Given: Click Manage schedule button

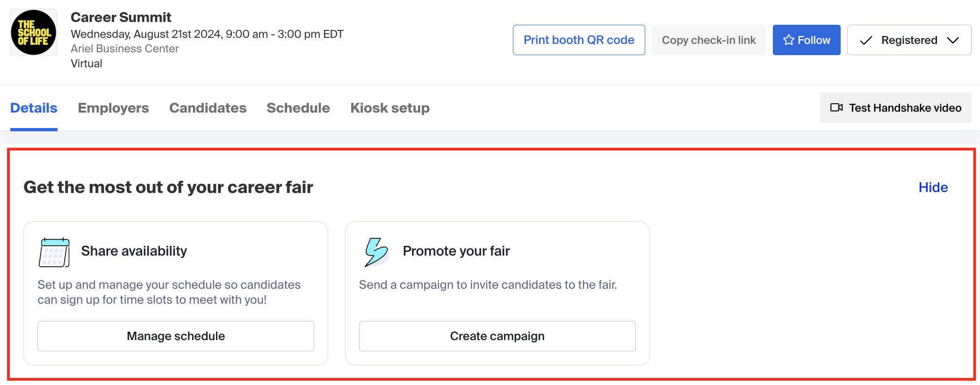Looking at the screenshot, I should point(176,336).
